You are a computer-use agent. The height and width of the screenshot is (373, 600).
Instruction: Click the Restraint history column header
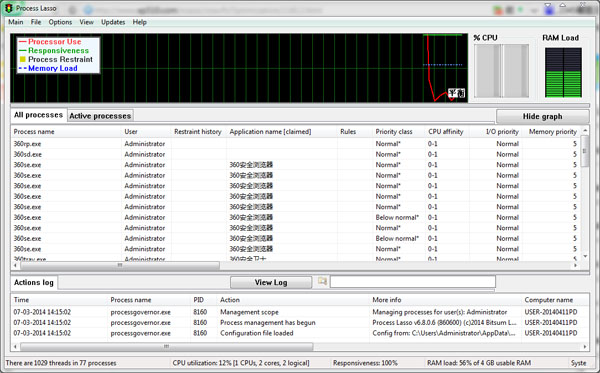click(199, 132)
